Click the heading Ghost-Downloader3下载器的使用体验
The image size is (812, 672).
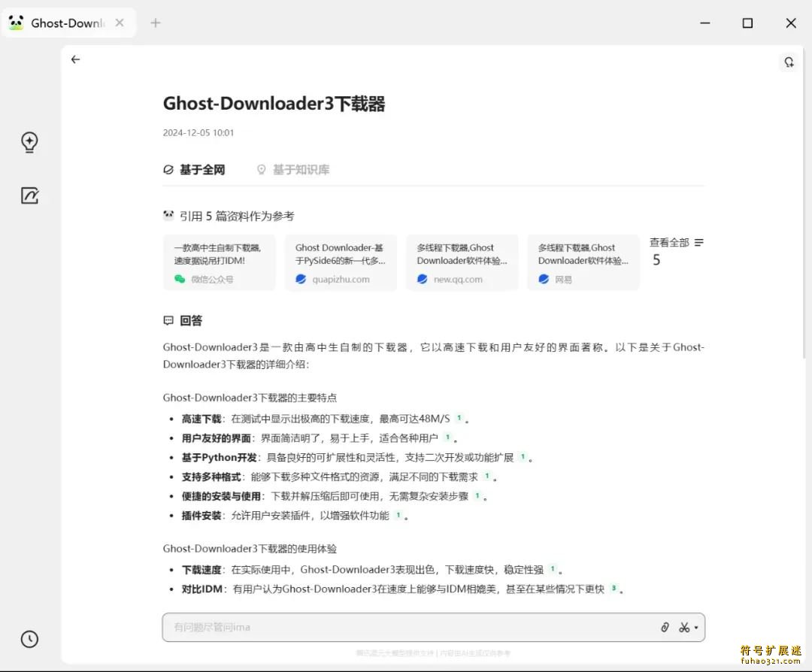[250, 549]
